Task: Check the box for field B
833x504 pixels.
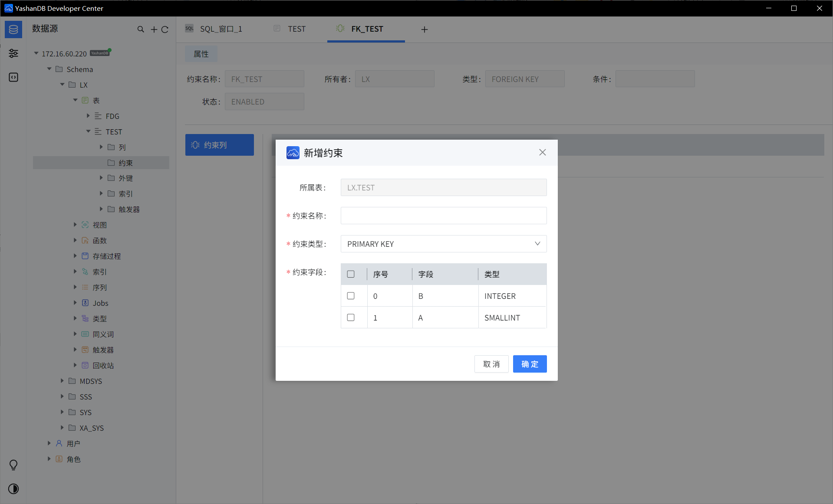Action: tap(351, 296)
